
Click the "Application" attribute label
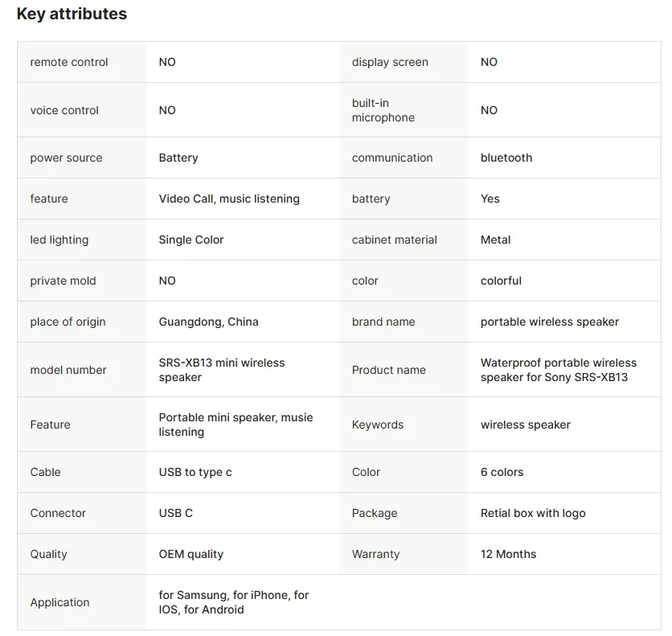(x=60, y=602)
